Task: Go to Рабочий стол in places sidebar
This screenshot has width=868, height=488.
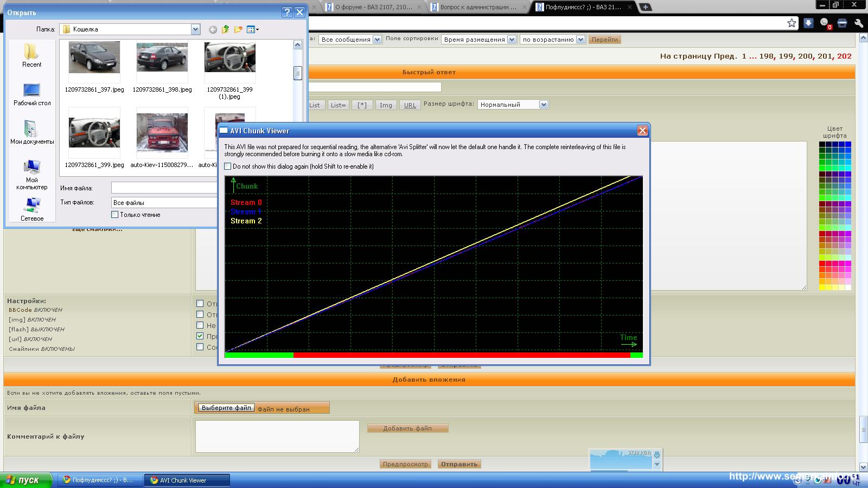Action: click(32, 94)
